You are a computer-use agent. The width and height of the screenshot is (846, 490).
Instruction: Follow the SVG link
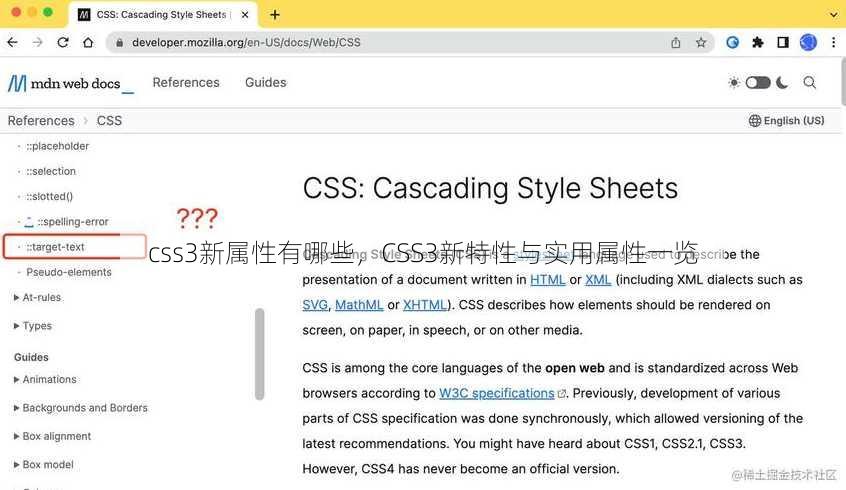point(315,305)
